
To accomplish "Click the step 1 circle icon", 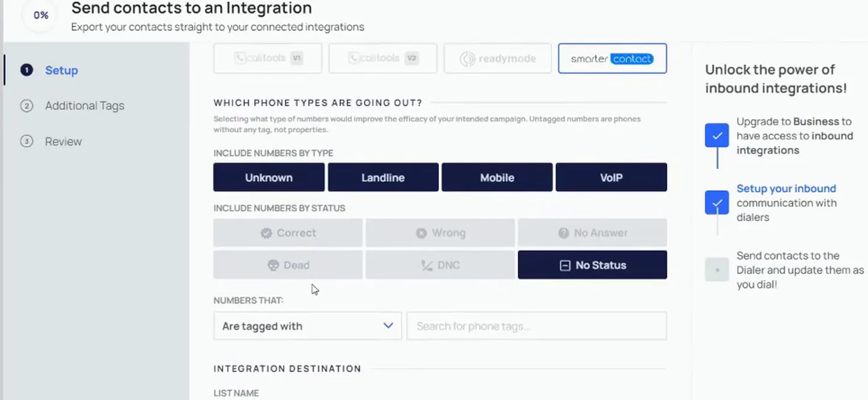I will (26, 70).
